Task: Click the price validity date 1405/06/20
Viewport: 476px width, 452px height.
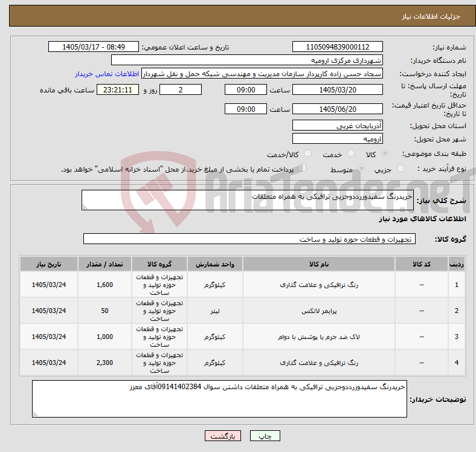Action: tap(337, 109)
